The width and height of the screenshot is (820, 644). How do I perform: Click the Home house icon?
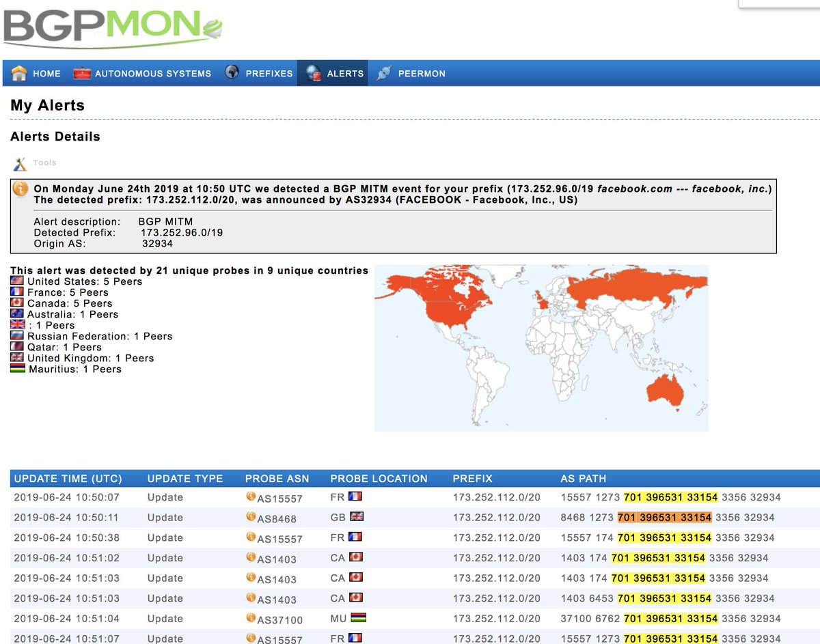(x=19, y=73)
